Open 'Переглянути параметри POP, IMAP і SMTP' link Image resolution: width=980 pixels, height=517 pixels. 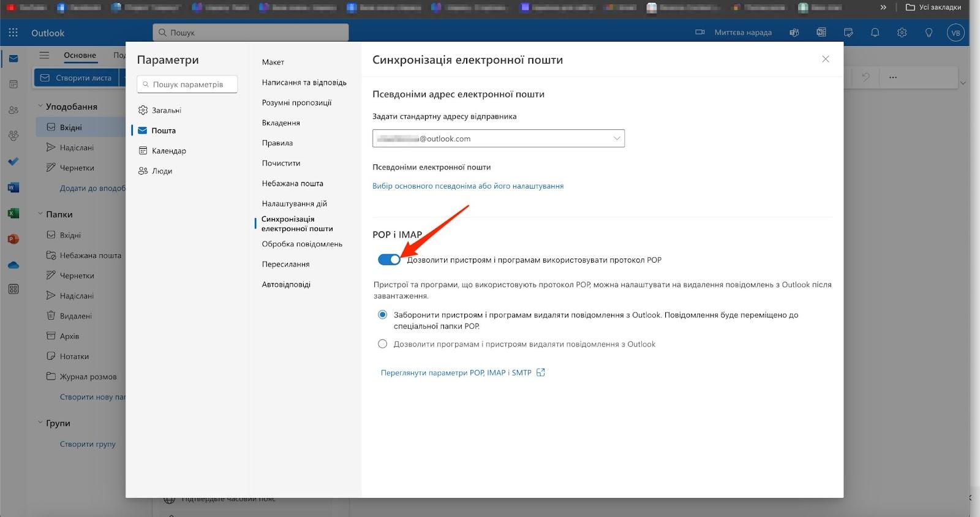(456, 372)
